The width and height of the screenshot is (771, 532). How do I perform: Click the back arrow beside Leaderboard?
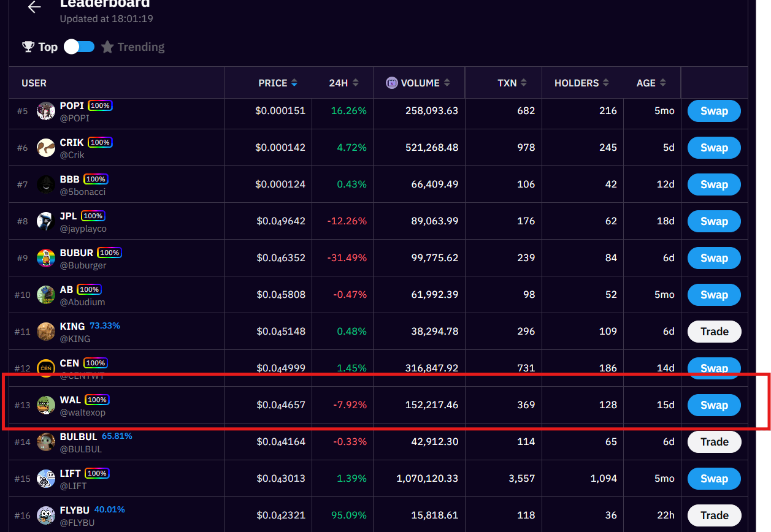(x=34, y=7)
